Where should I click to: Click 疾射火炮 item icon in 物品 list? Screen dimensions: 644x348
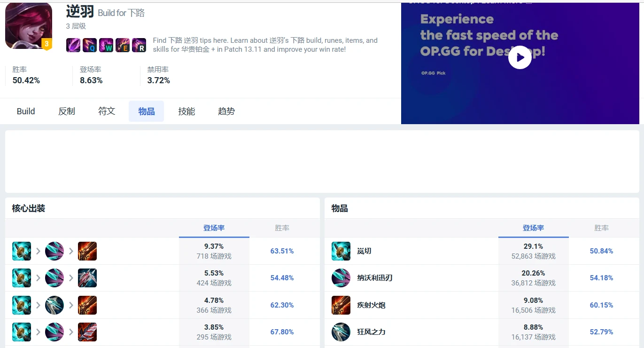tap(341, 305)
